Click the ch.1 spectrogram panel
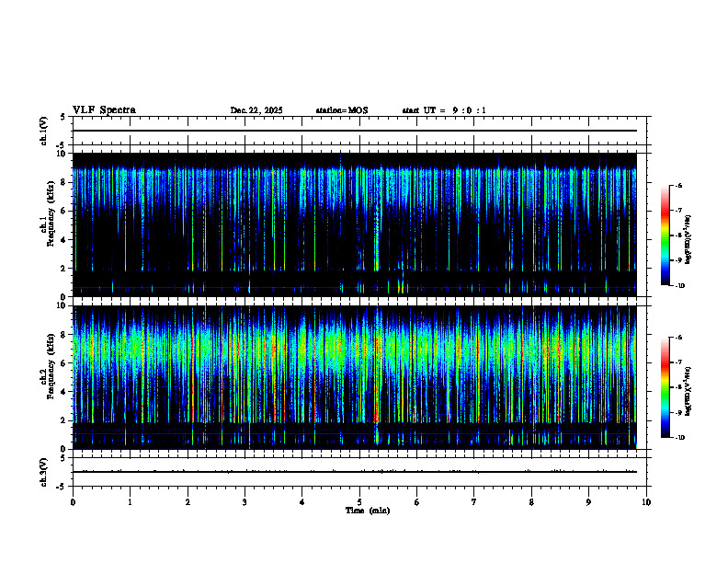This screenshot has width=728, height=563. 355,224
